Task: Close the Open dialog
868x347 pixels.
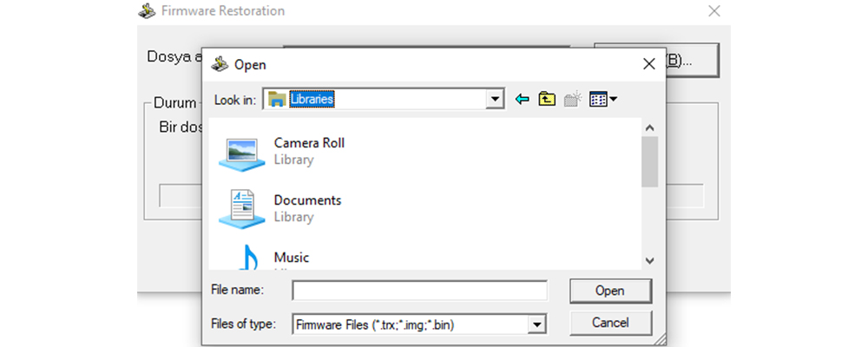Action: coord(648,63)
